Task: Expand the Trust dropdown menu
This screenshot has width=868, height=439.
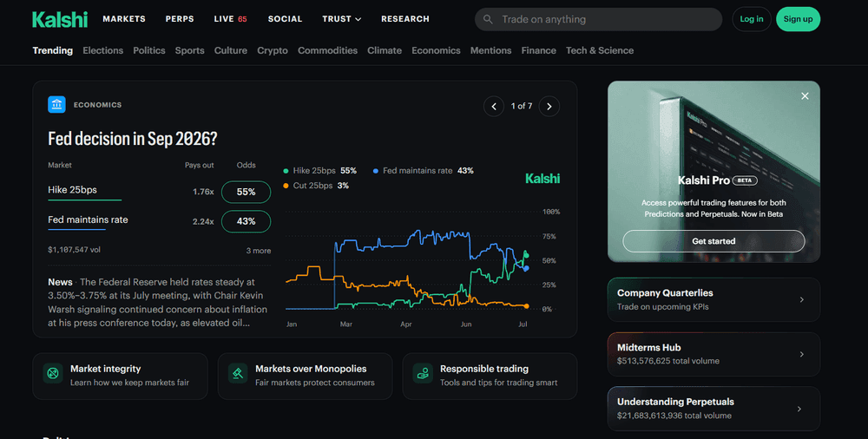Action: click(x=341, y=19)
